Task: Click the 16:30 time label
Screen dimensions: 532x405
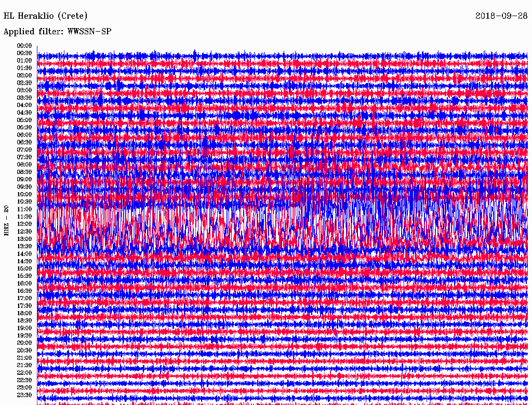Action: (x=24, y=291)
